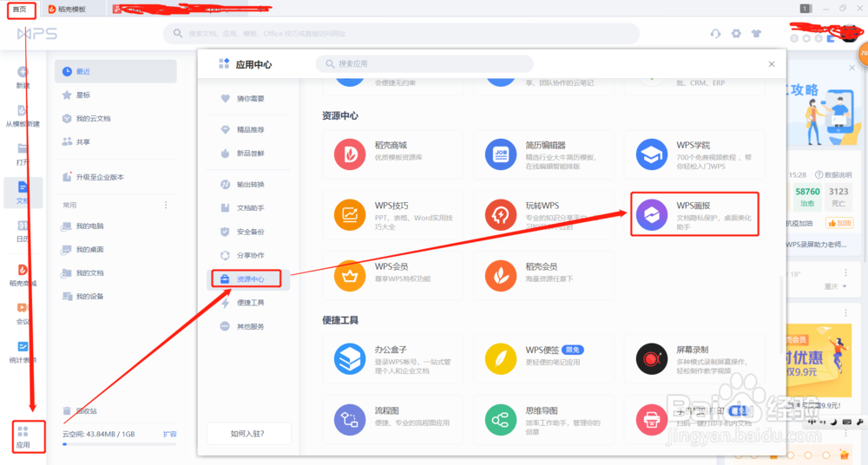
Task: Click 从模板新建 sidebar icon
Action: click(x=23, y=115)
